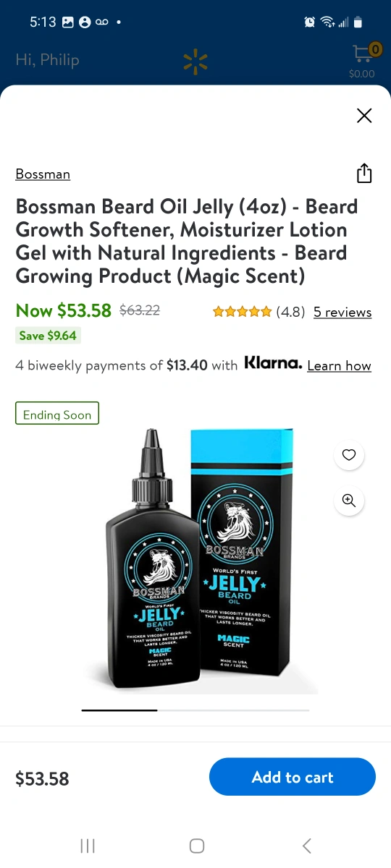
Task: Tap the product title text
Action: coord(187,241)
